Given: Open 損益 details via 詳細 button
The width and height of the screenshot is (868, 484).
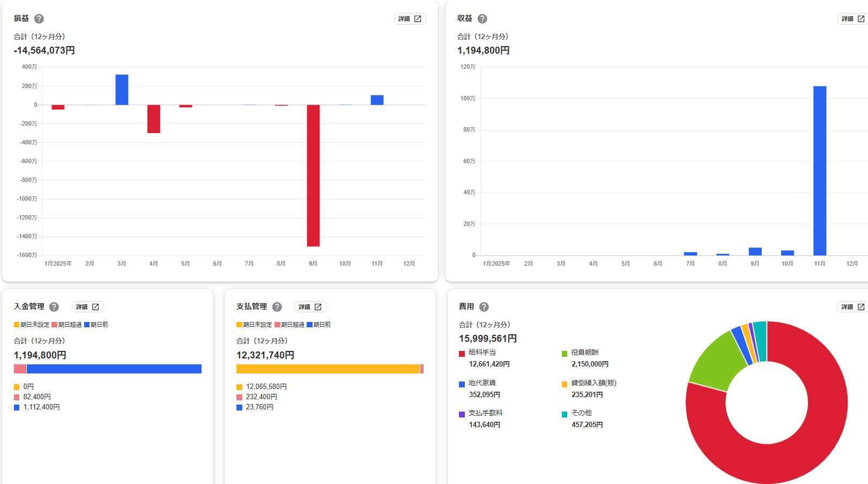Looking at the screenshot, I should pyautogui.click(x=410, y=19).
